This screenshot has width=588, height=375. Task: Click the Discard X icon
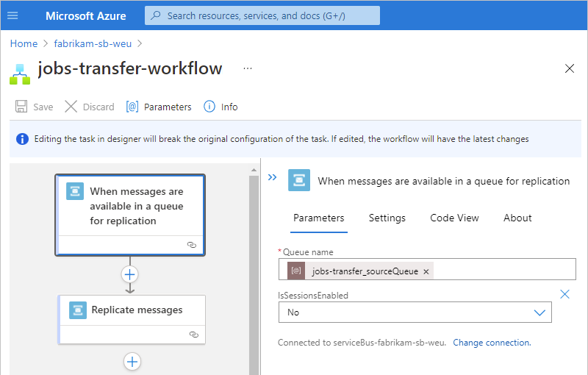(x=71, y=107)
